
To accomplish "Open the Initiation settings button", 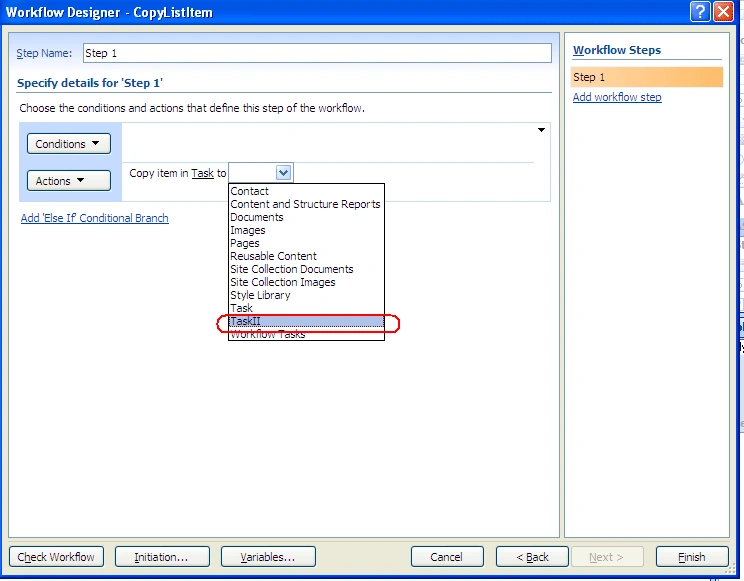I will click(x=162, y=557).
